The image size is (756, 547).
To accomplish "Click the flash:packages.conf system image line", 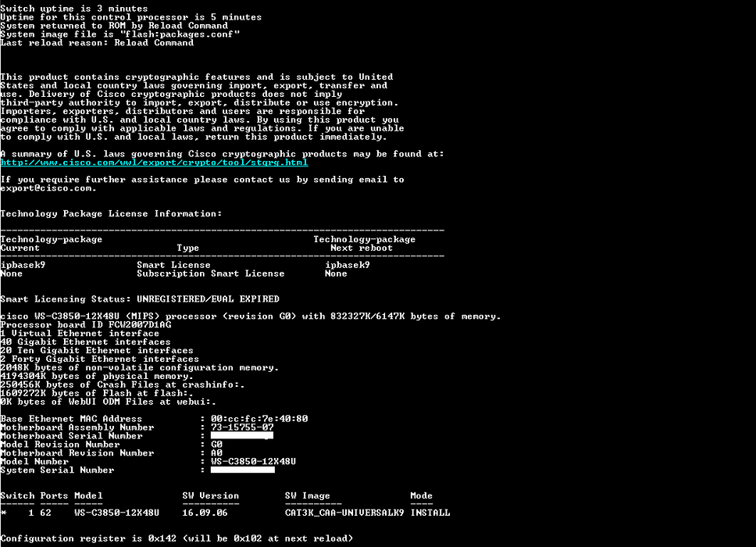I will tap(119, 34).
